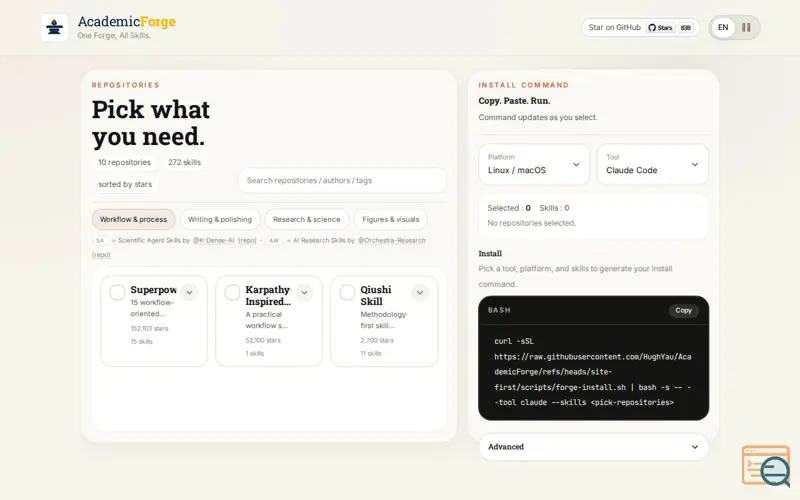Click the 2,700 stars text
Viewport: 800px width, 500px height.
click(x=377, y=340)
